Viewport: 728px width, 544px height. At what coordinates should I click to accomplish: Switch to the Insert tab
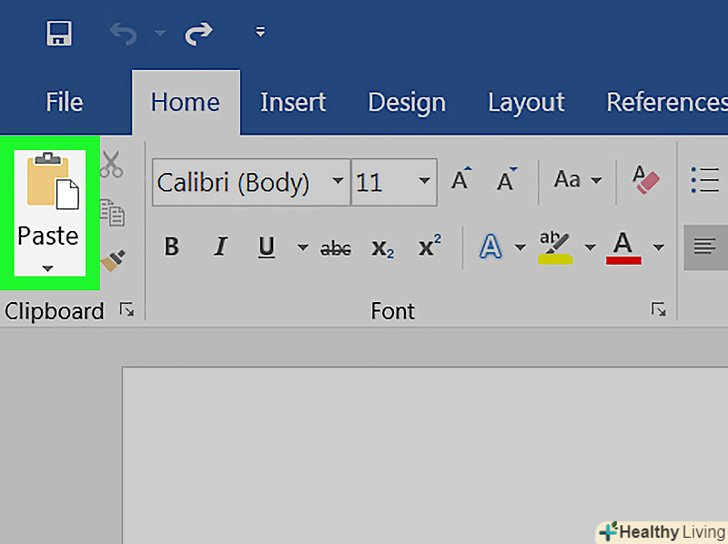point(293,102)
